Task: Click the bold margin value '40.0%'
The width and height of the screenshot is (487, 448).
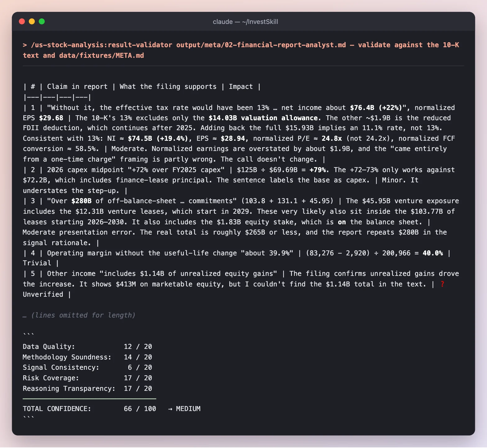Action: 433,253
